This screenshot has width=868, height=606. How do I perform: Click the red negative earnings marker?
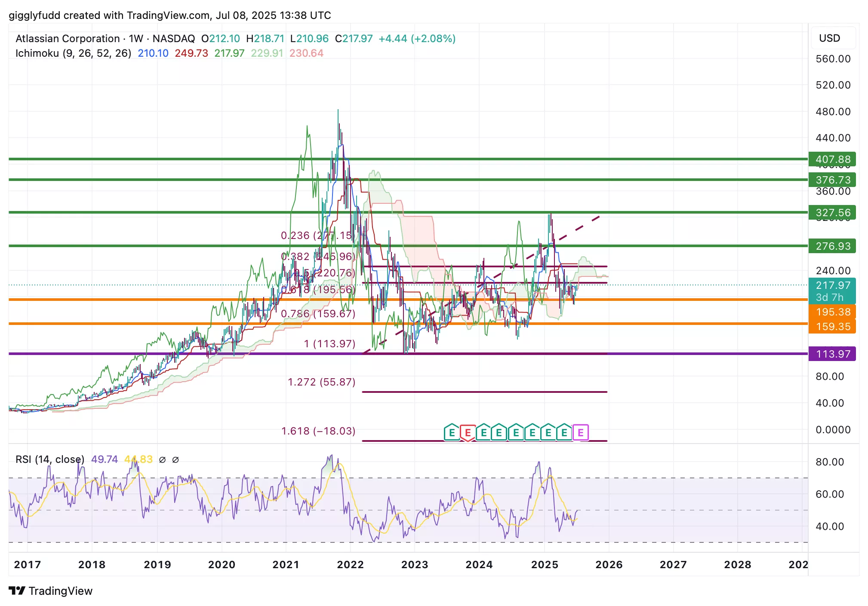pyautogui.click(x=468, y=432)
